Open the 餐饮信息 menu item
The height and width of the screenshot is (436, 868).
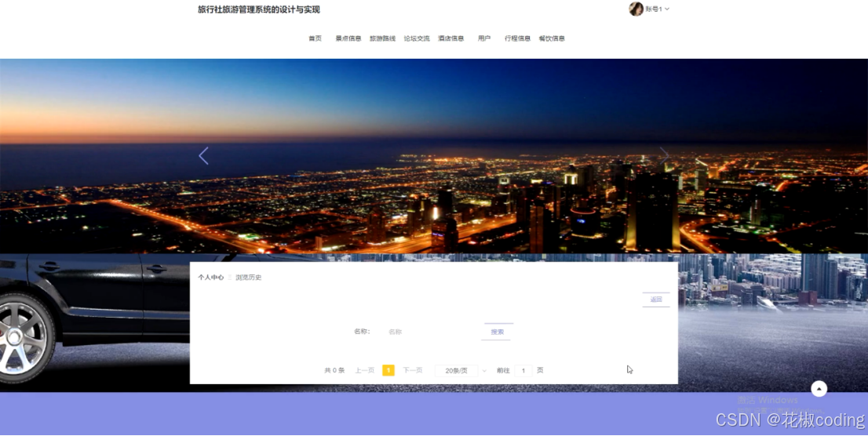(552, 38)
